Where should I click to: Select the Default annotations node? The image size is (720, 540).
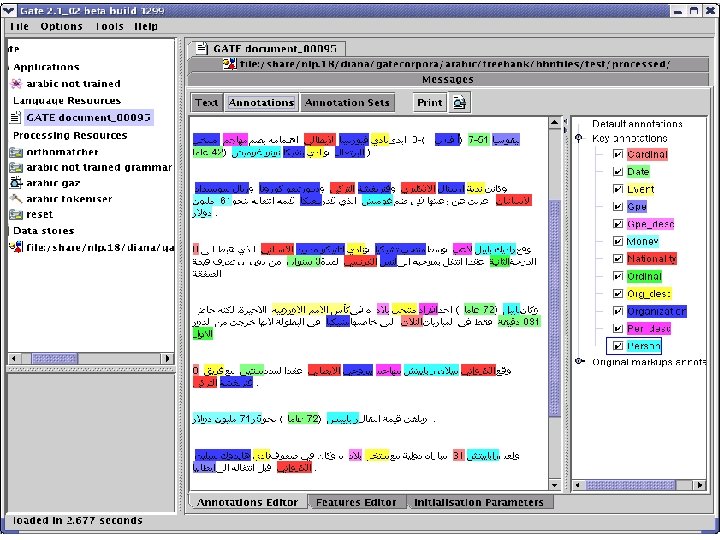click(637, 124)
